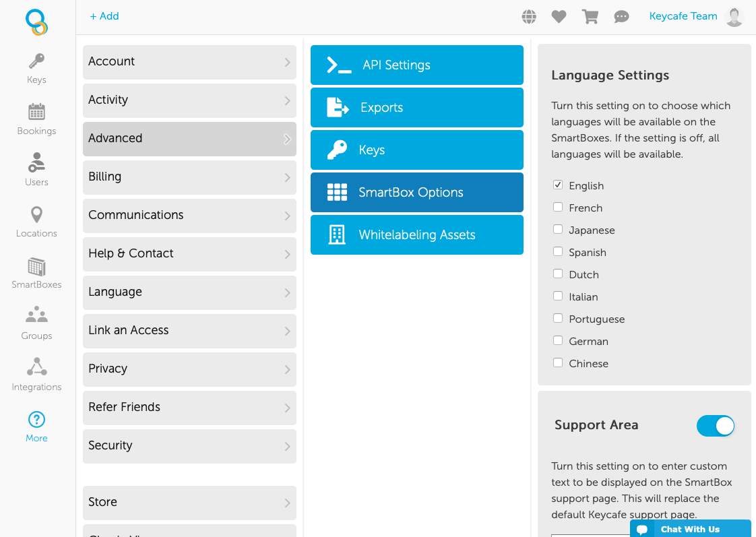The width and height of the screenshot is (756, 537).
Task: Expand the Store row chevron
Action: point(287,503)
